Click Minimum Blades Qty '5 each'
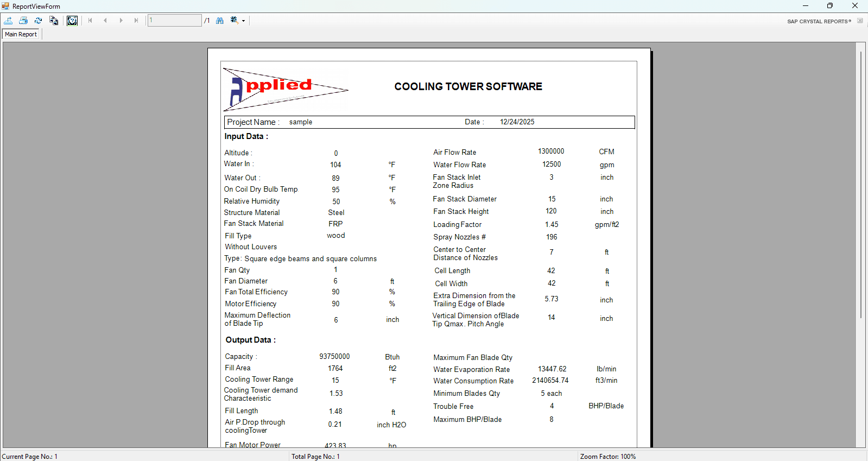Viewport: 868px width, 461px height. [552, 394]
